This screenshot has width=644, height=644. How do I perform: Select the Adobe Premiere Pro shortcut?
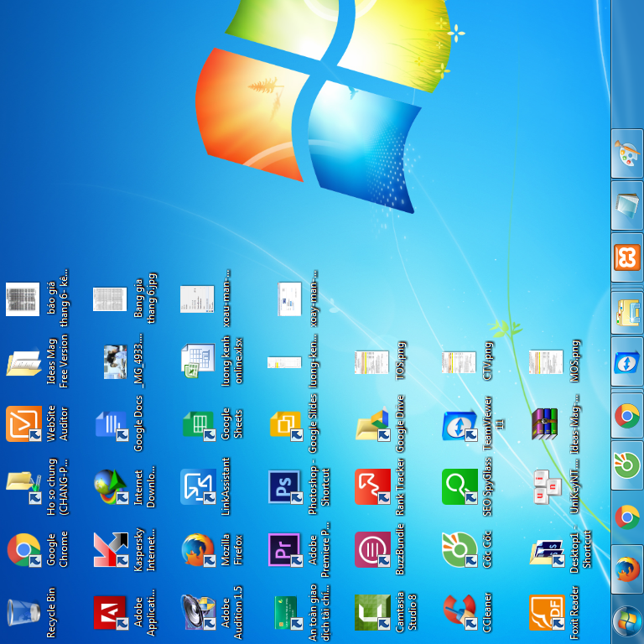(284, 550)
